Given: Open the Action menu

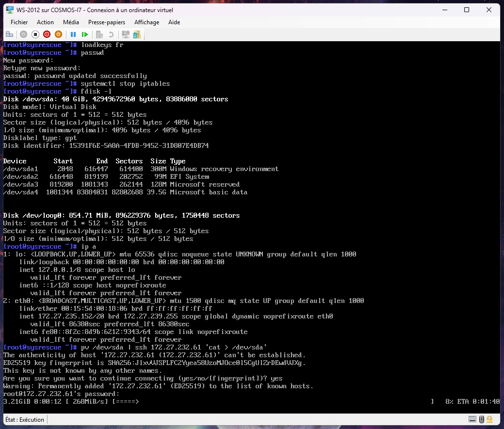Looking at the screenshot, I should pyautogui.click(x=46, y=22).
